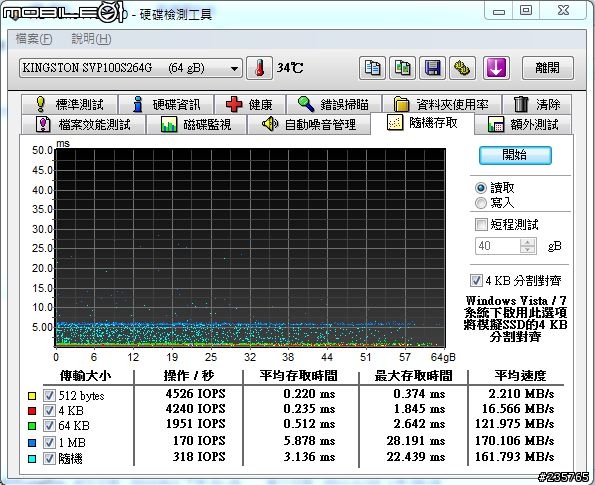Decrease short-stroke size with down spinner arrow
This screenshot has height=485, width=595.
528,250
